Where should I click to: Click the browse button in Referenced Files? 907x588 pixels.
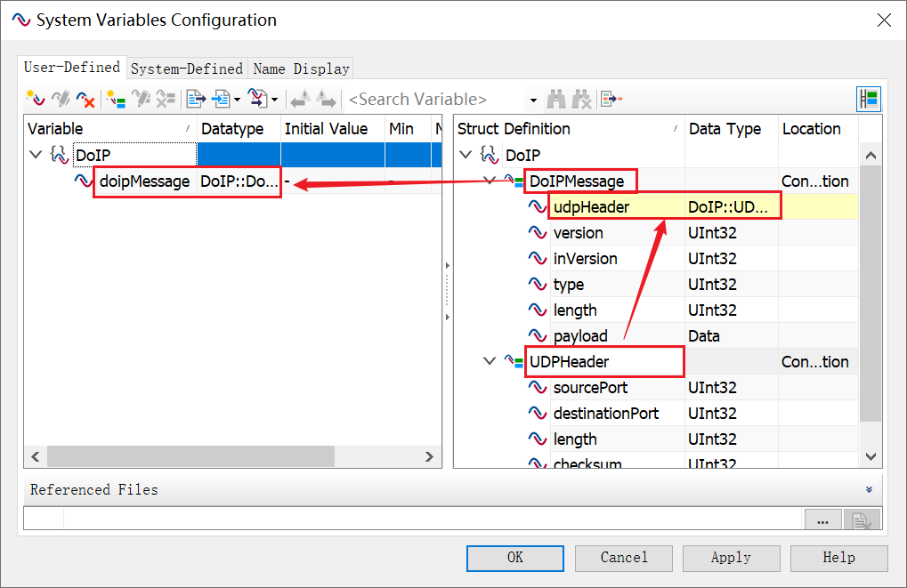(822, 520)
